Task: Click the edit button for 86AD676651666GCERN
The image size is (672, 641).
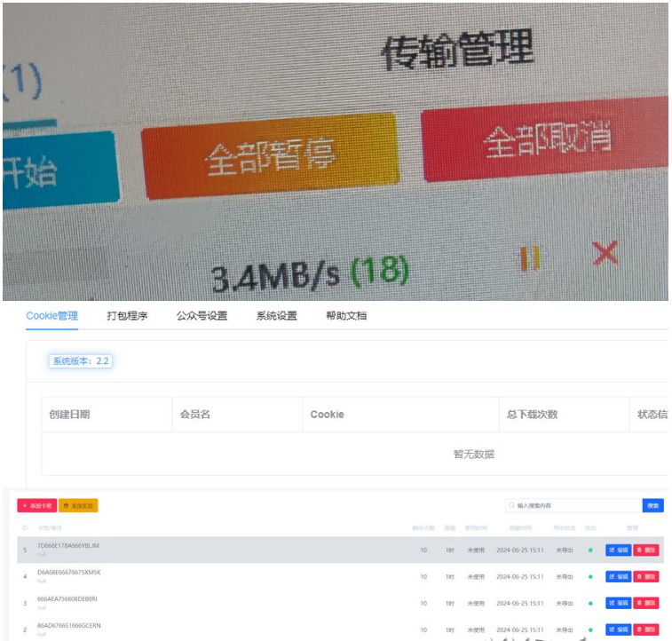Action: tap(619, 629)
